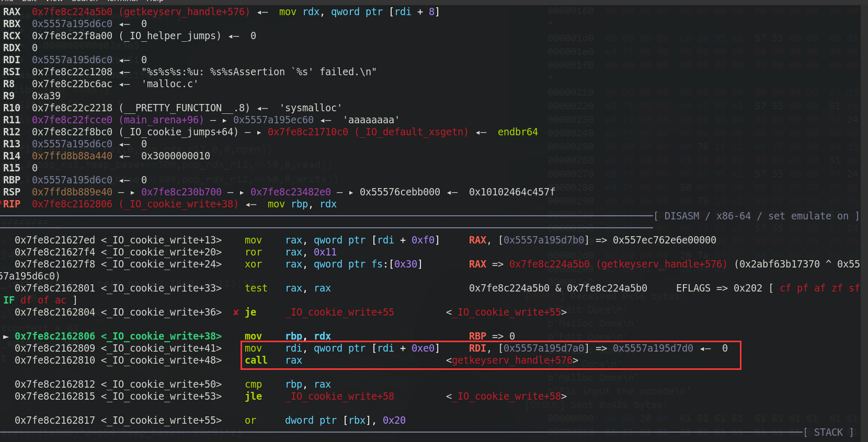868x442 pixels.
Task: Click the xor mnemonic
Action: tap(253, 264)
